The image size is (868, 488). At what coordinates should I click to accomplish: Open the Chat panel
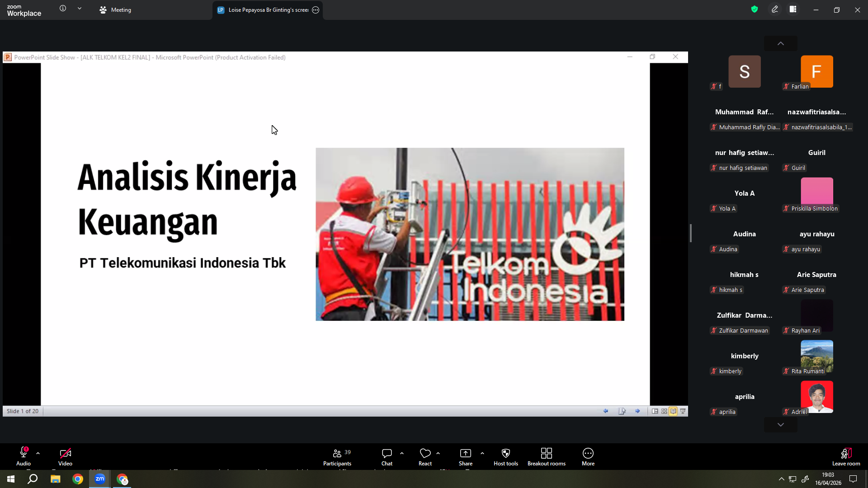coord(387,456)
